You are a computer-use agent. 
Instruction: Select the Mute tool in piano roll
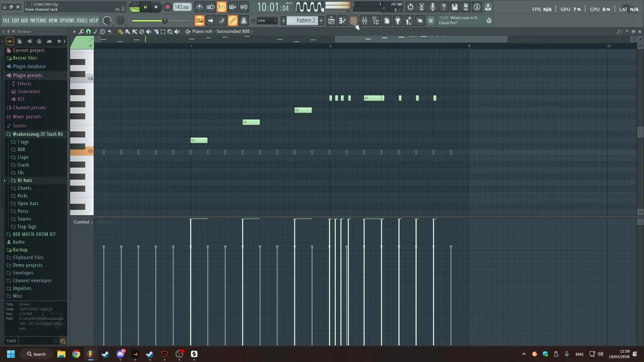(x=148, y=32)
